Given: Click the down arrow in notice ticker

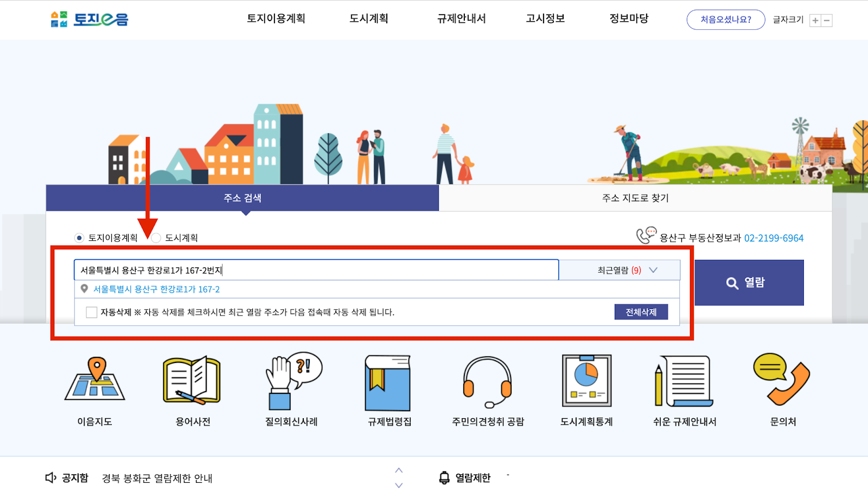Looking at the screenshot, I should [399, 485].
